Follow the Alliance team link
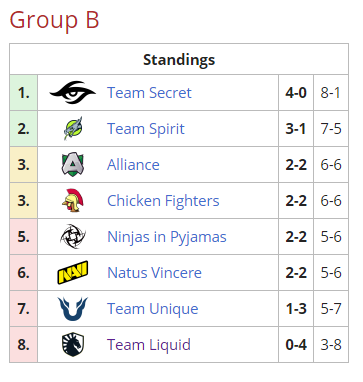 coord(133,165)
